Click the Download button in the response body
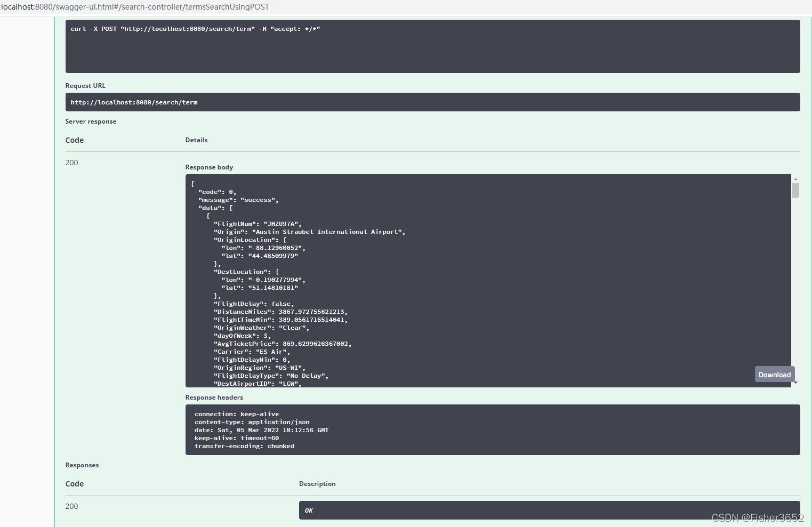Screen dimensions: 812x527 (x=775, y=375)
